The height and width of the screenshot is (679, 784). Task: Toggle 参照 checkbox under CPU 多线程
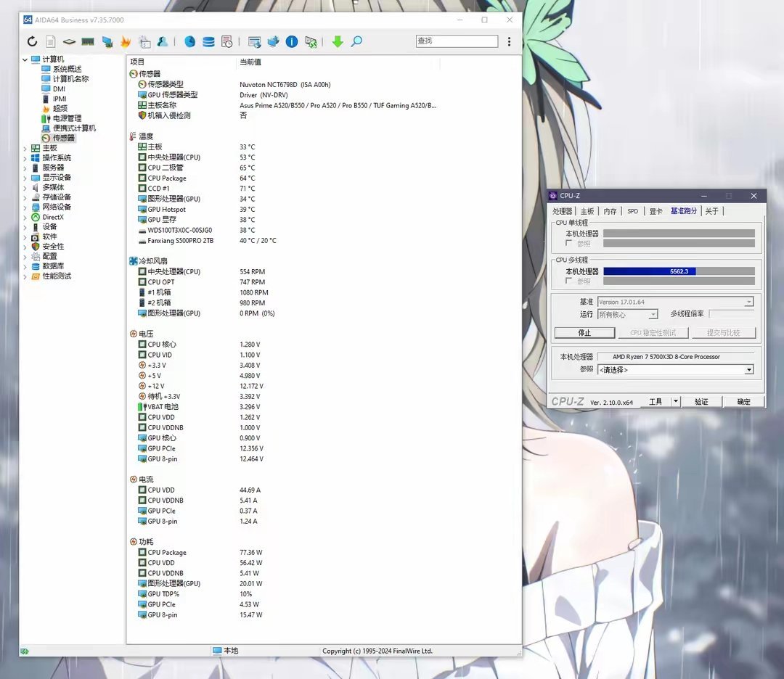click(568, 281)
